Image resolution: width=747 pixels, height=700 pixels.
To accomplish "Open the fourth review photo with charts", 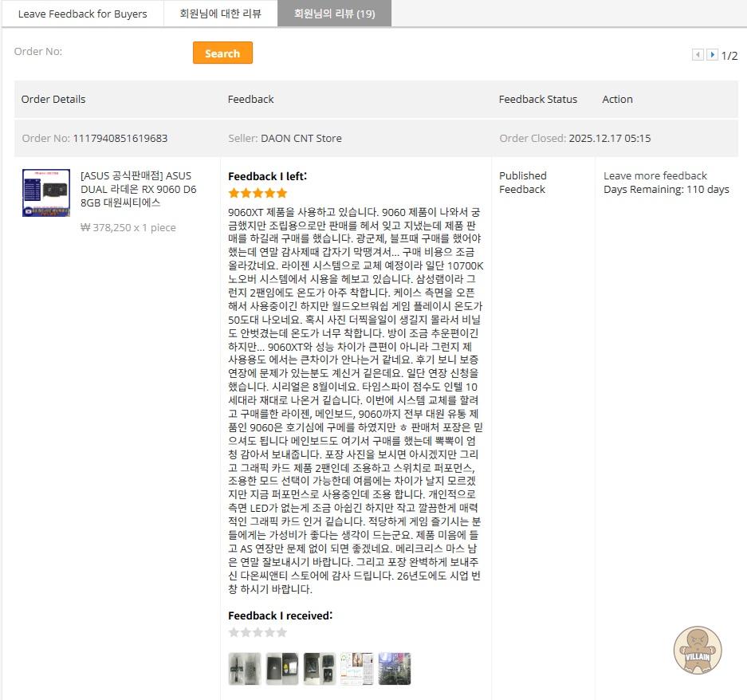I will [356, 669].
